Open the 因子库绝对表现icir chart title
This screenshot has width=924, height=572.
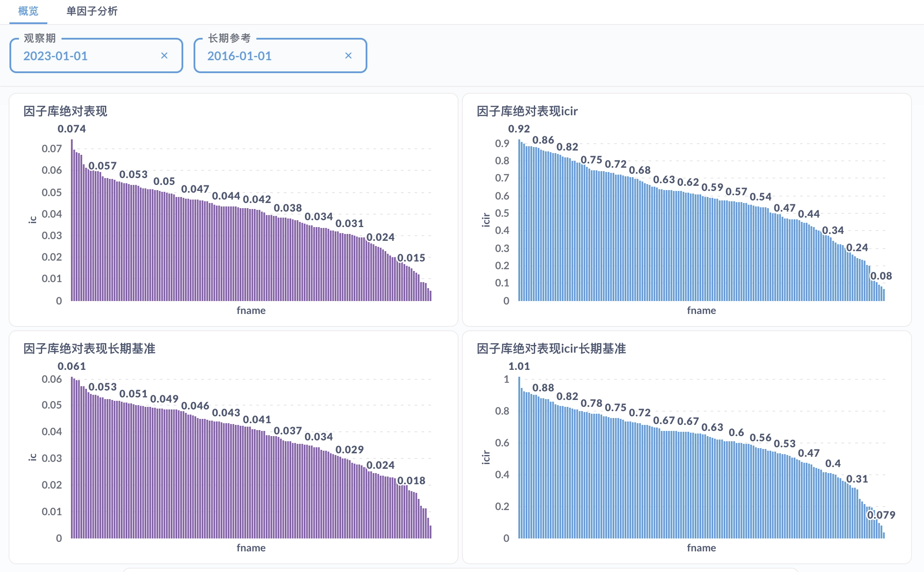tap(527, 111)
